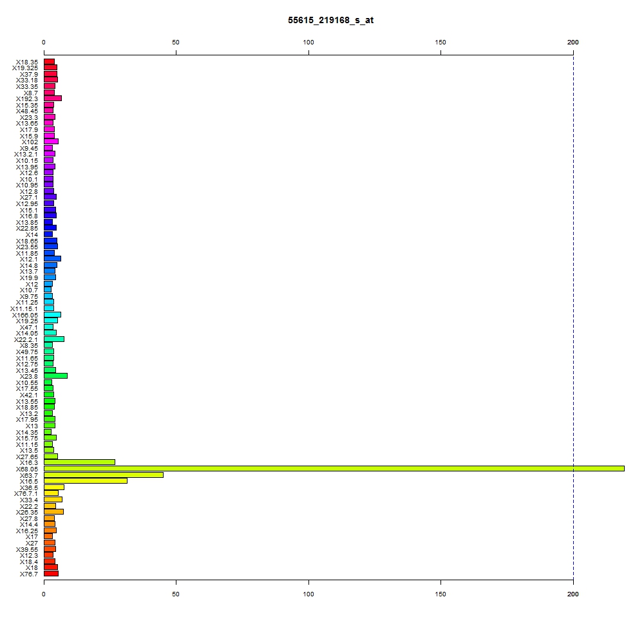Screen dimensions: 644x644
Task: Select the row label X19.325
Action: 25,68
